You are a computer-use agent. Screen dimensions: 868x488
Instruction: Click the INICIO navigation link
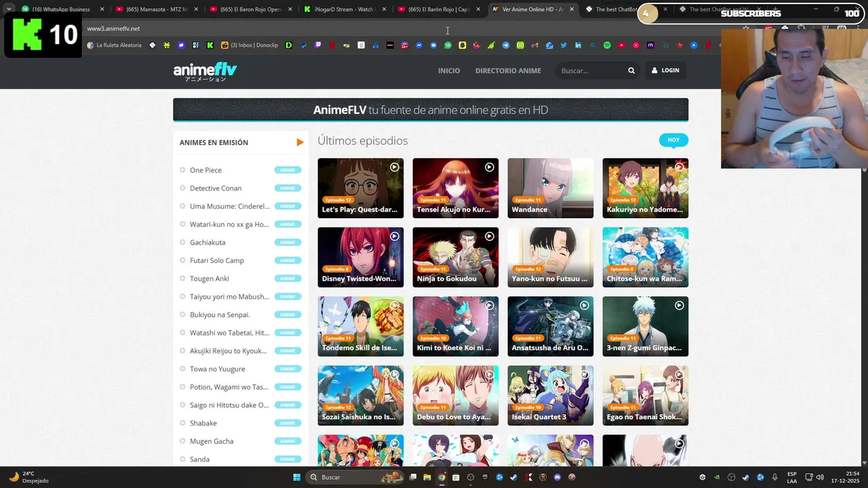click(x=449, y=70)
